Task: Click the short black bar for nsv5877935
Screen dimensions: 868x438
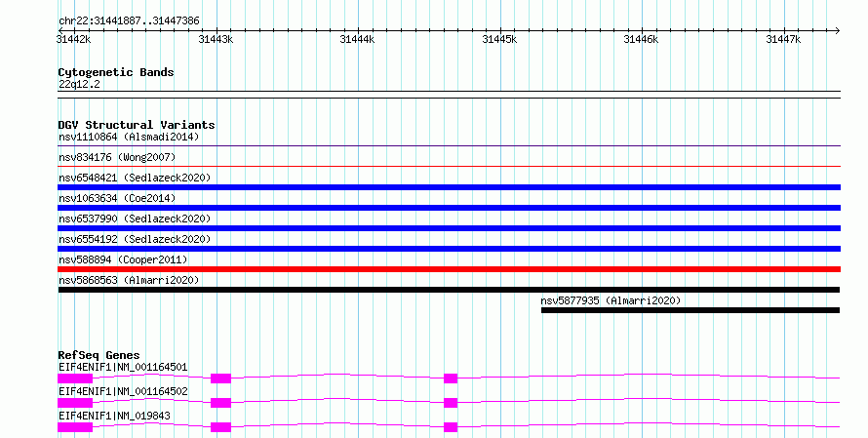Action: coord(690,310)
